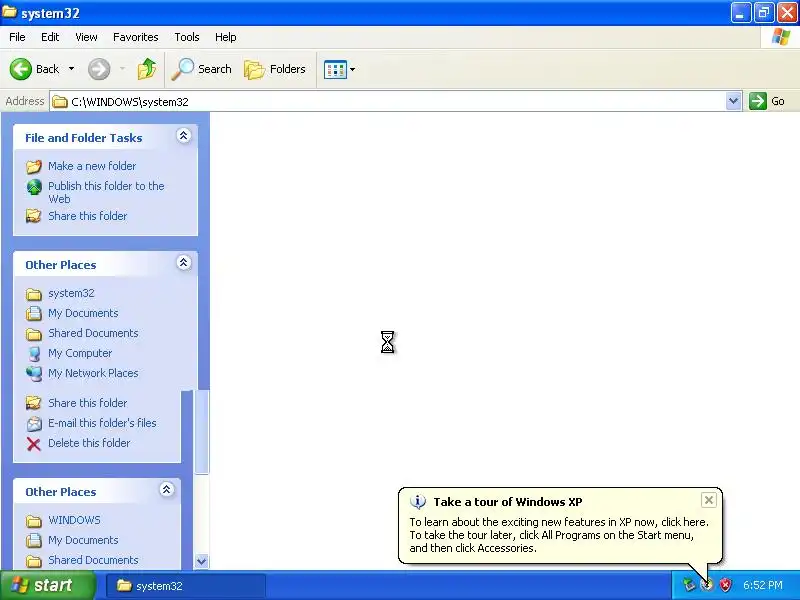Click the tour balloon message text
800x600 pixels.
click(x=559, y=535)
